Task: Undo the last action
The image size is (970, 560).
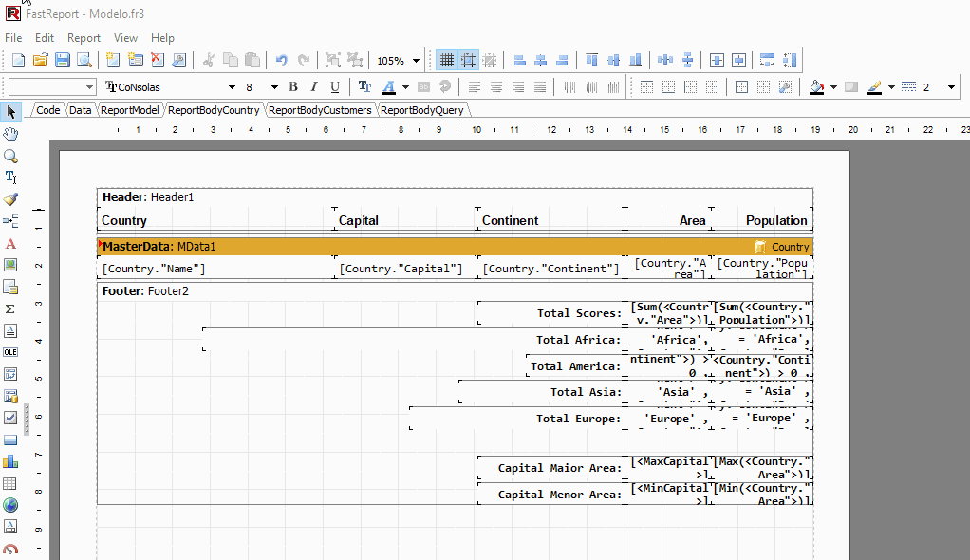Action: click(282, 60)
